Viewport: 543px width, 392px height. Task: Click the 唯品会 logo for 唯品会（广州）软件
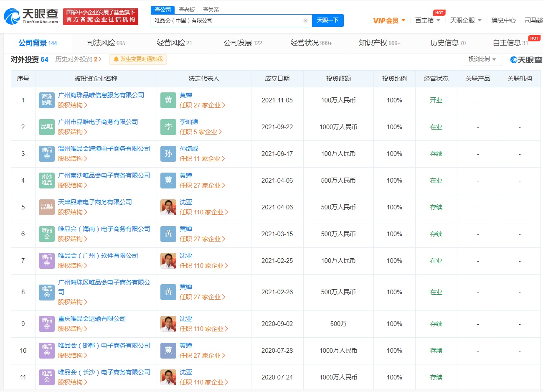[x=47, y=261]
